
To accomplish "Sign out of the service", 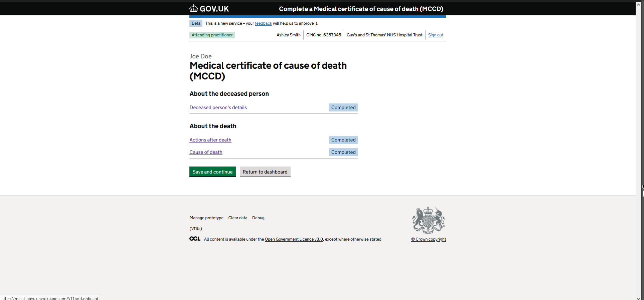I will pyautogui.click(x=436, y=35).
